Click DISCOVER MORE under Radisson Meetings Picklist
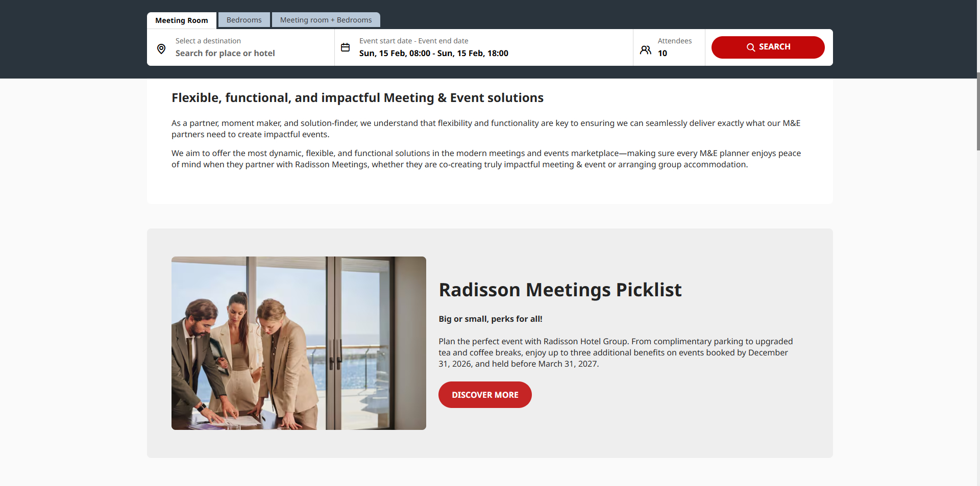Screen dimensions: 980x486 (484, 394)
